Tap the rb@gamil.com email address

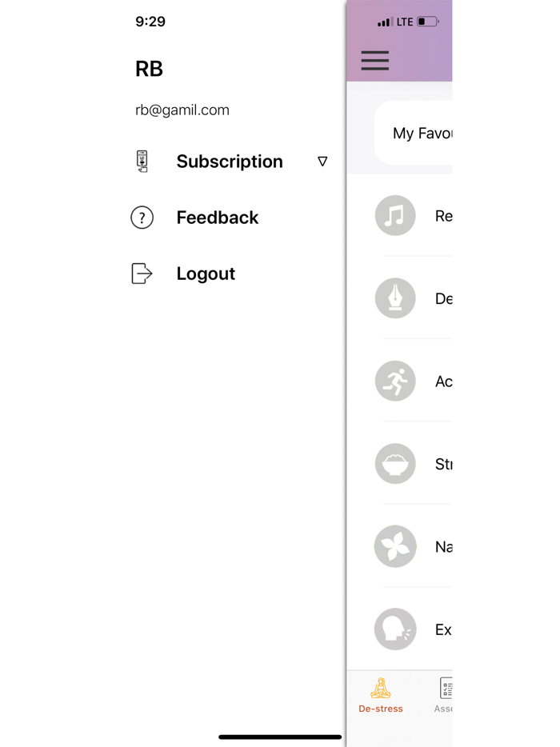[x=182, y=110]
